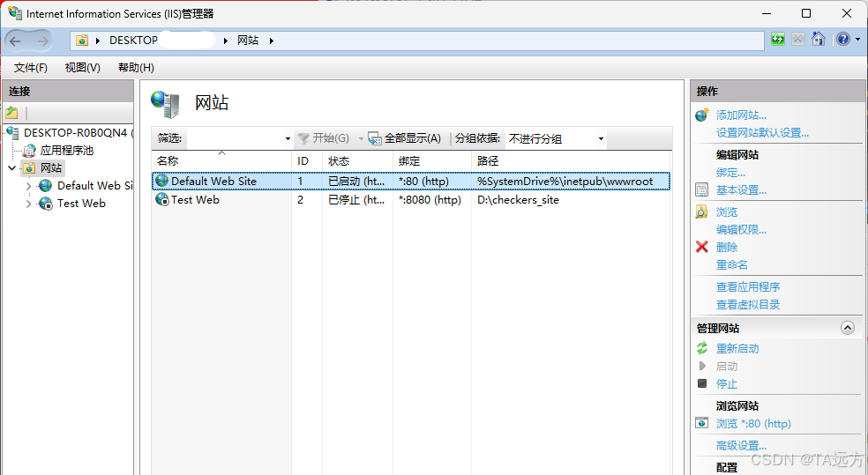This screenshot has height=475, width=868.
Task: Open dropdown arrow next to 开始(G)
Action: [x=361, y=138]
